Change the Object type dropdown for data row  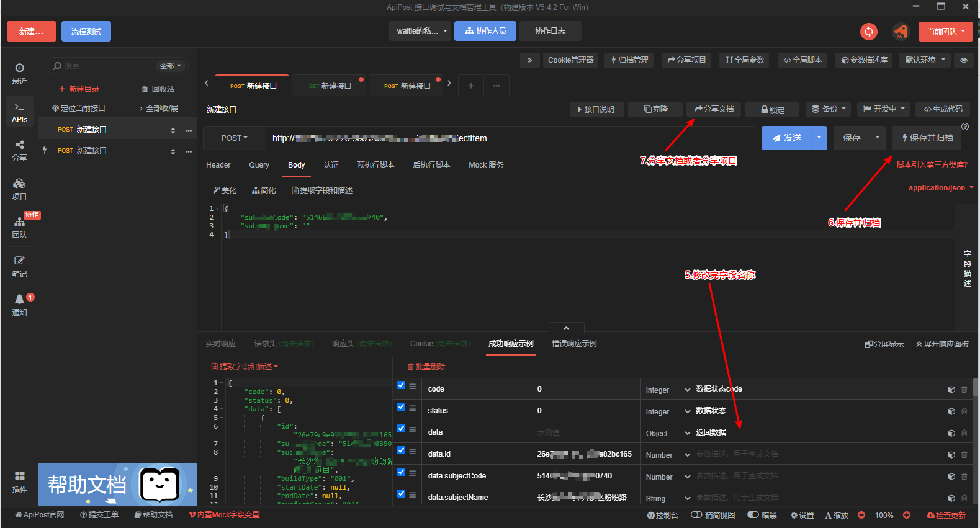click(668, 433)
